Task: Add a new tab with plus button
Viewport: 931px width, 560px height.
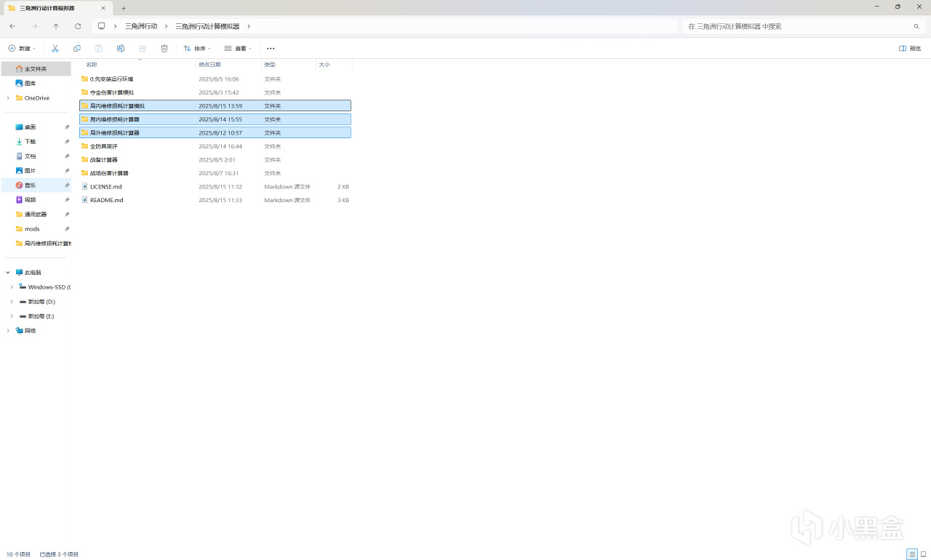Action: pyautogui.click(x=124, y=8)
